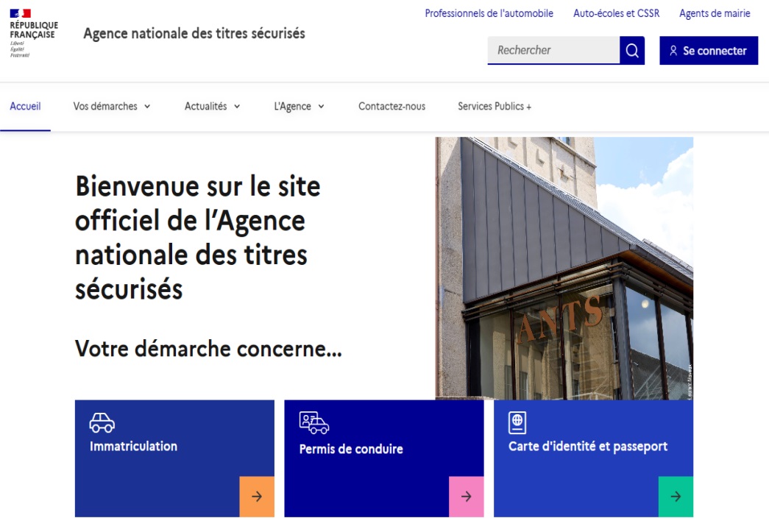Open Professionnels de l'automobile link
769x532 pixels.
[x=489, y=13]
